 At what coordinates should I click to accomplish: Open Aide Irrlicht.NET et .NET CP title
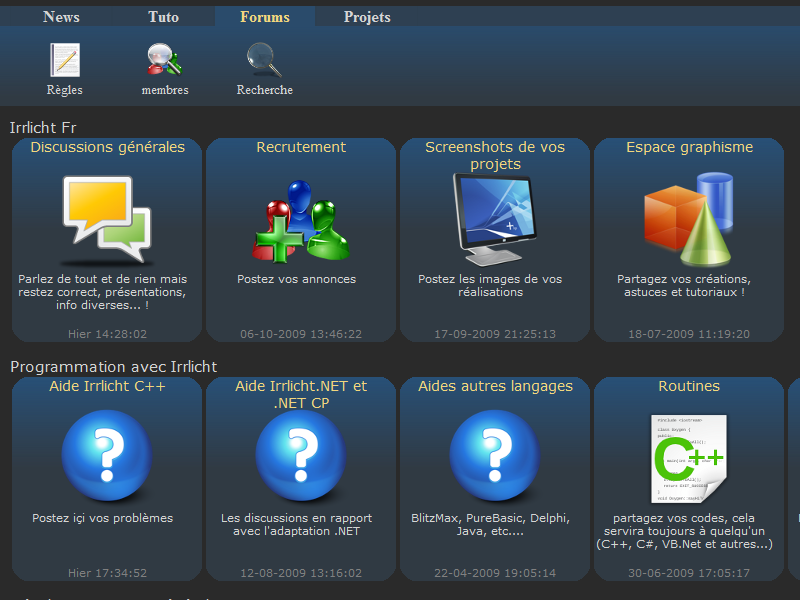301,394
